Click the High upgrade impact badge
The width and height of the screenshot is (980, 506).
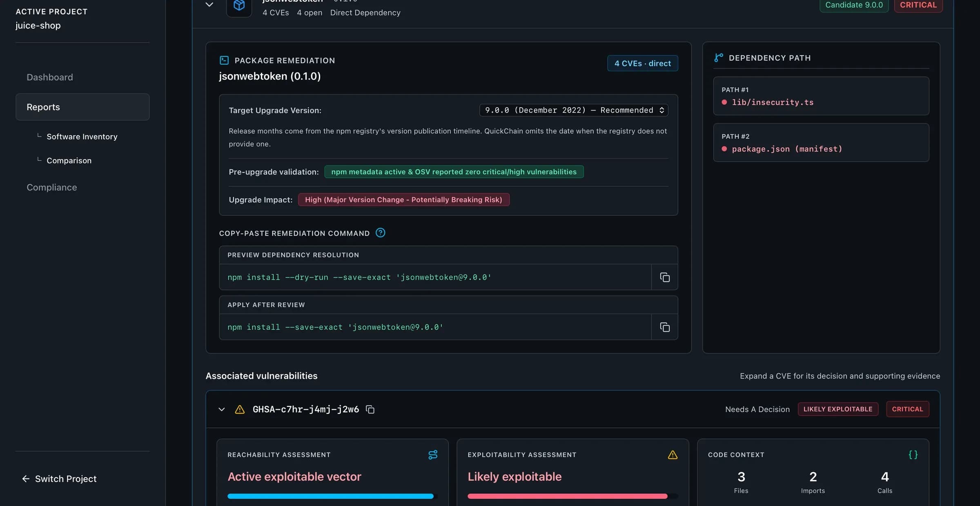coord(403,200)
